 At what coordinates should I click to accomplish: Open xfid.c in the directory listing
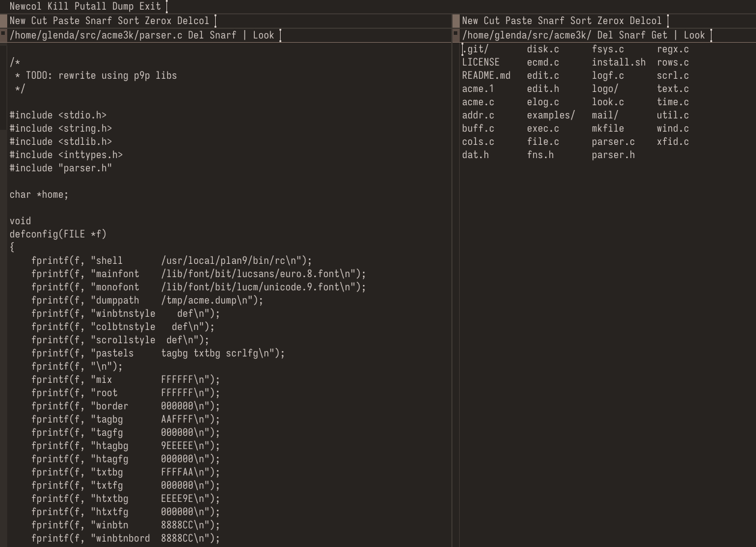(x=673, y=142)
